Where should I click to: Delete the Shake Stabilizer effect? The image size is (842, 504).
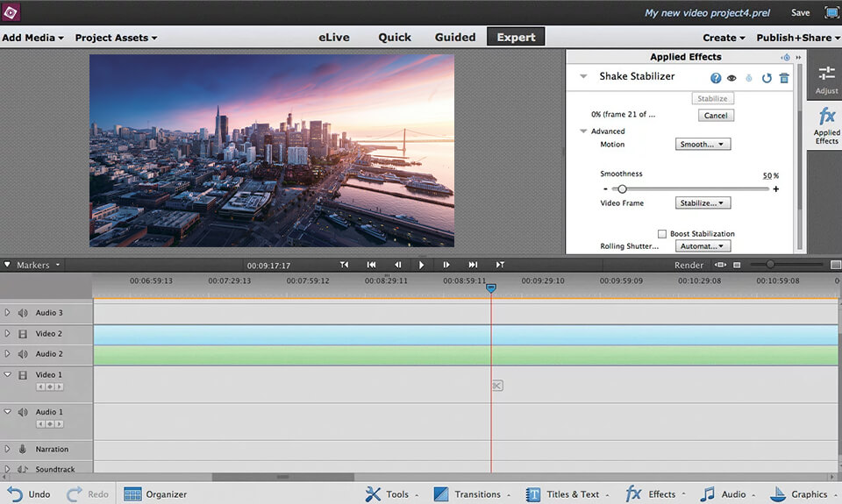pyautogui.click(x=784, y=78)
